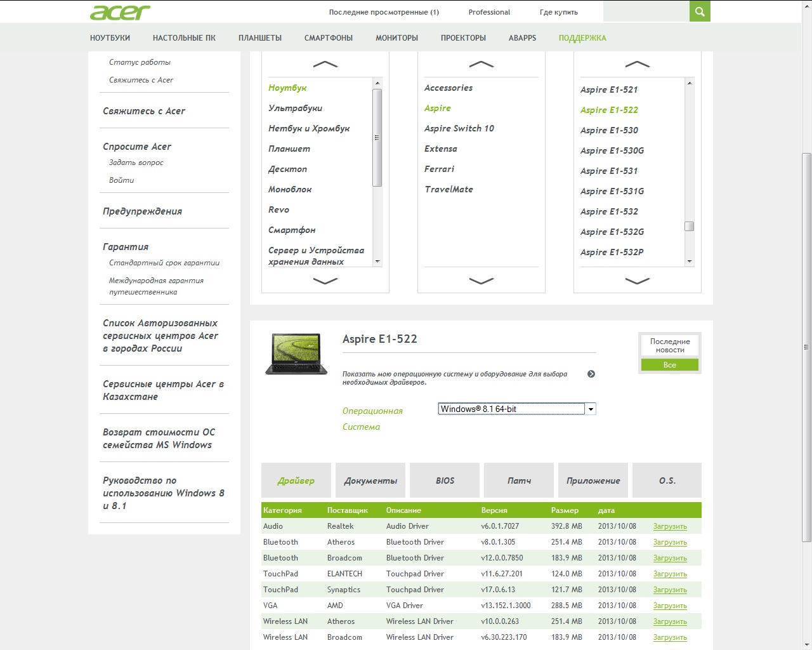Click the category list scrollbar thumb
This screenshot has height=650, width=812.
pyautogui.click(x=377, y=138)
